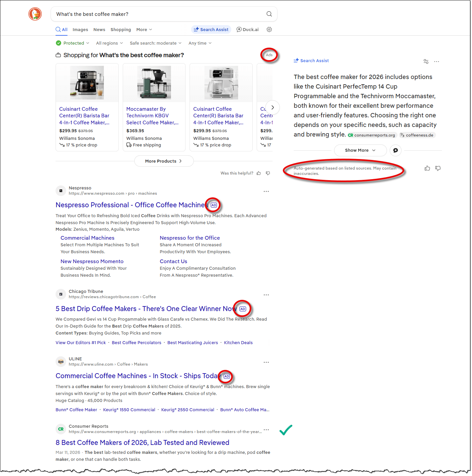Give thumbs down to Search Assist answer

coord(438,168)
